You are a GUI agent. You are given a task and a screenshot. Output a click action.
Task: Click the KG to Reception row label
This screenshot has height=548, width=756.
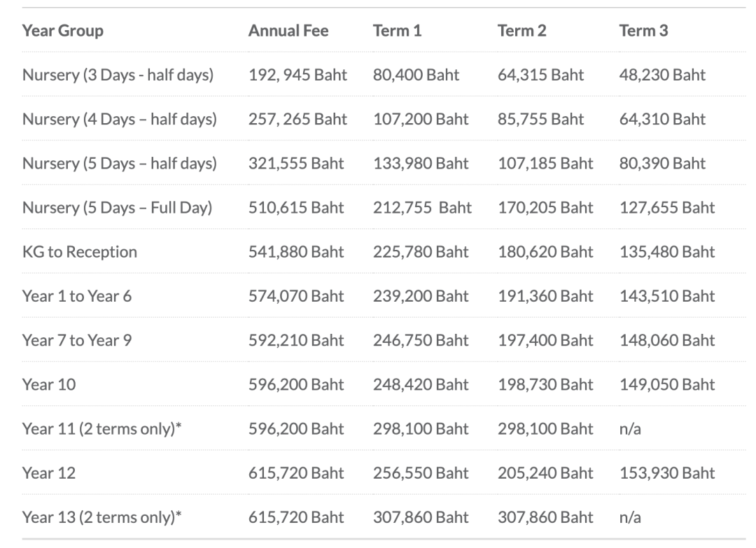80,252
